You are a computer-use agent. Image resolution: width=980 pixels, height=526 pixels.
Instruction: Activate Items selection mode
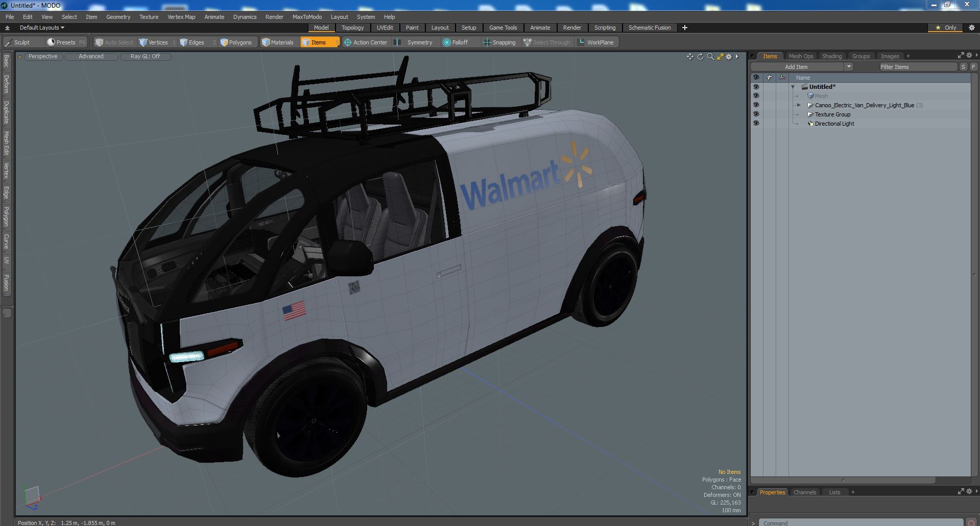click(x=319, y=42)
